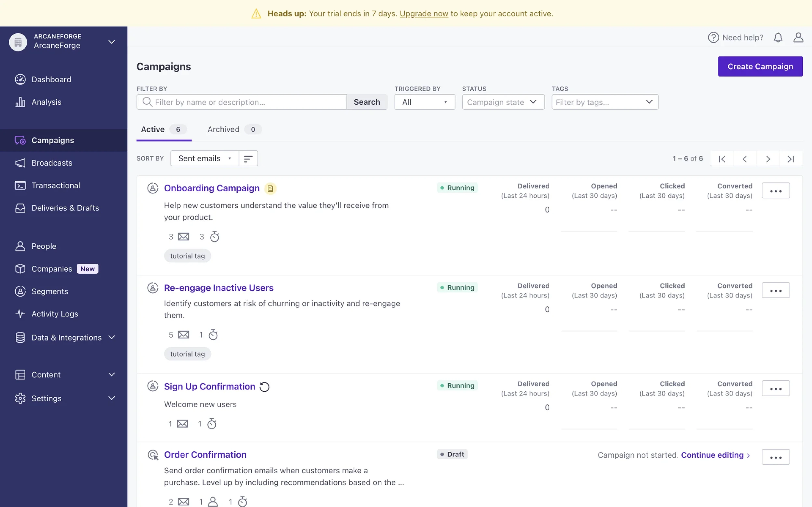Image resolution: width=812 pixels, height=507 pixels.
Task: Click the email envelope icon in Onboarding Campaign
Action: click(184, 237)
